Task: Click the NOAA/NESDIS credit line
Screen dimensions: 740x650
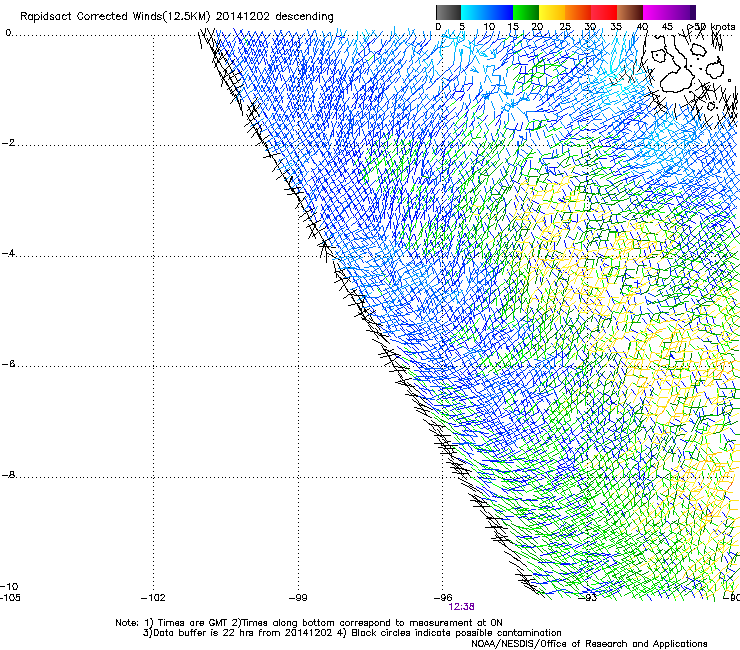Action: [589, 644]
